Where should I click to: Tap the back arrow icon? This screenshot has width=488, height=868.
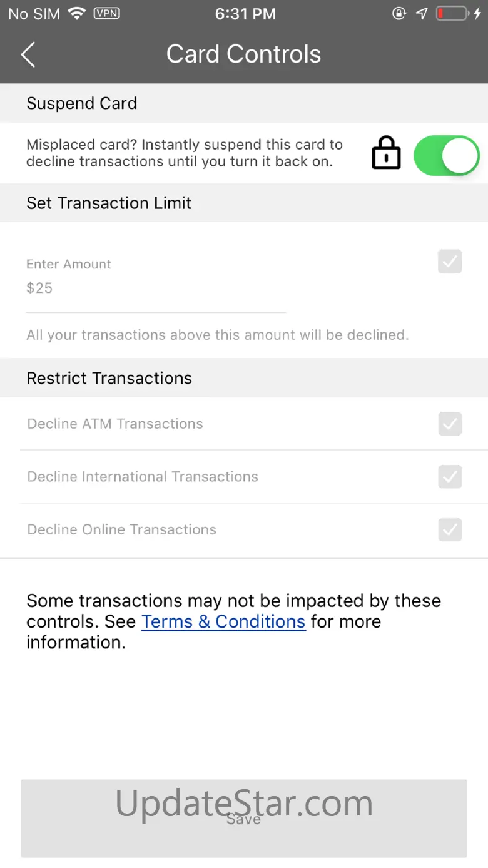(28, 55)
